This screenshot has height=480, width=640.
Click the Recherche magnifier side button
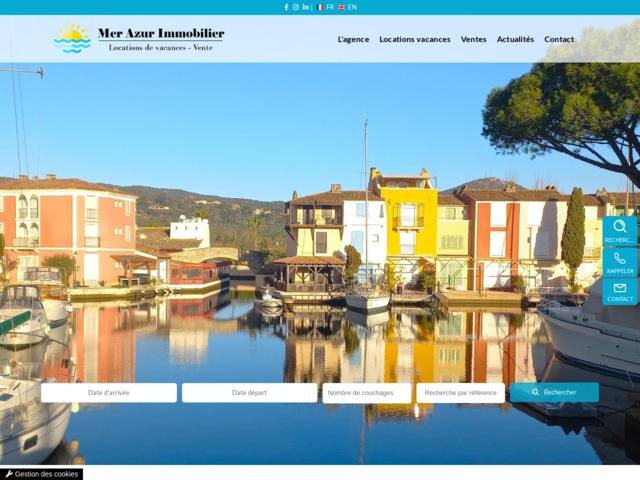pyautogui.click(x=620, y=231)
